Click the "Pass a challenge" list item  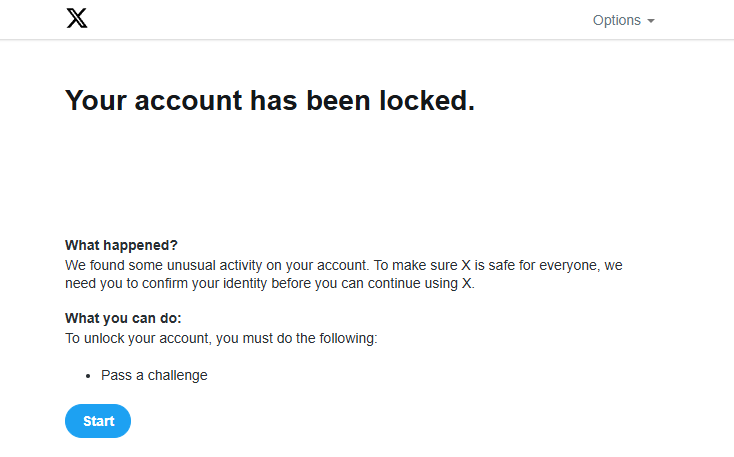(x=154, y=376)
